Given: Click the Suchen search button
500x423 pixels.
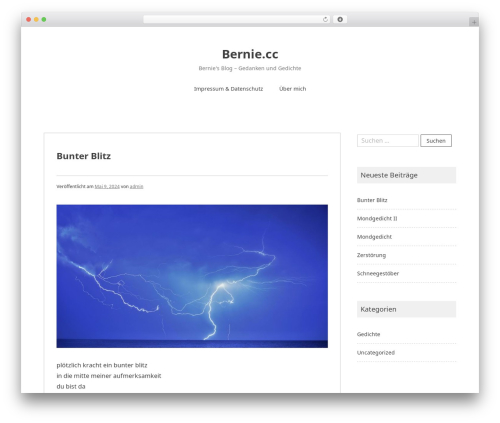Looking at the screenshot, I should [x=436, y=141].
